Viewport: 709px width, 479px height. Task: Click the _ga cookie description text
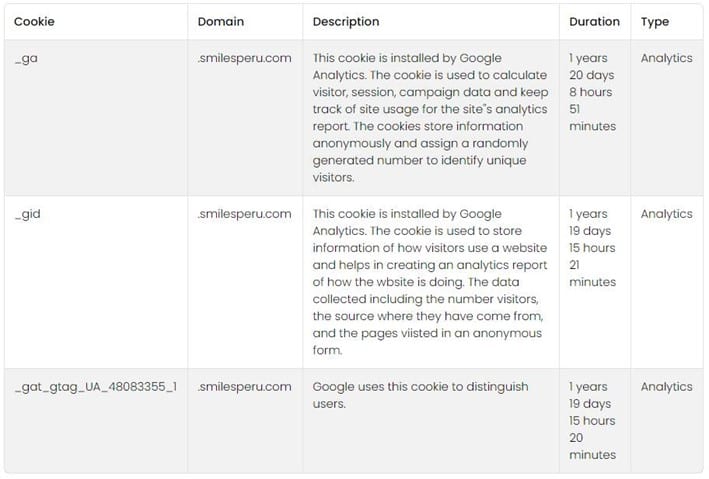(430, 118)
